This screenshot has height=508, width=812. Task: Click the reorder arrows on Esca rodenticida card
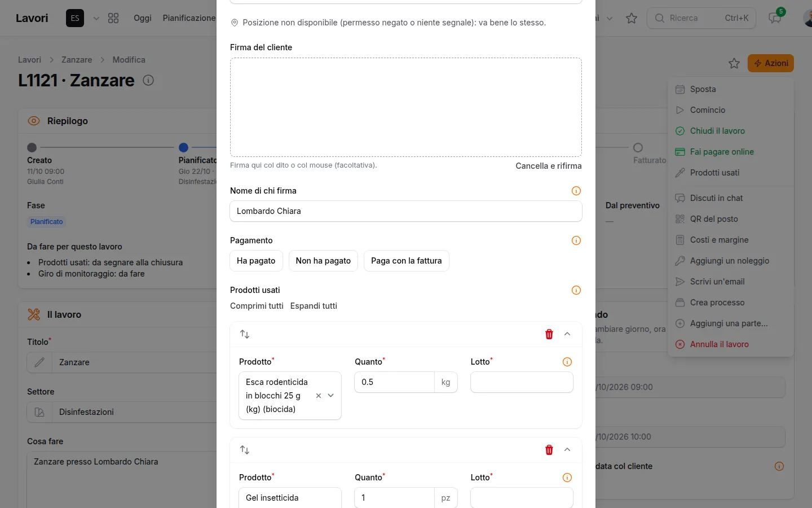(x=245, y=334)
